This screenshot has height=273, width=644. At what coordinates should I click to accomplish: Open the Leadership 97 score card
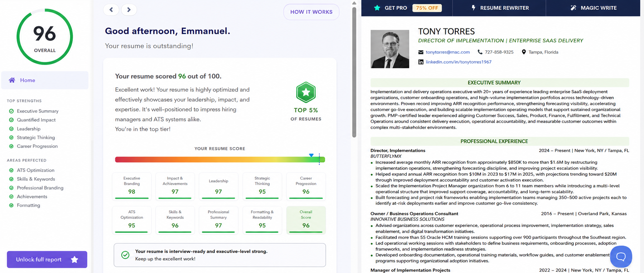coord(218,186)
